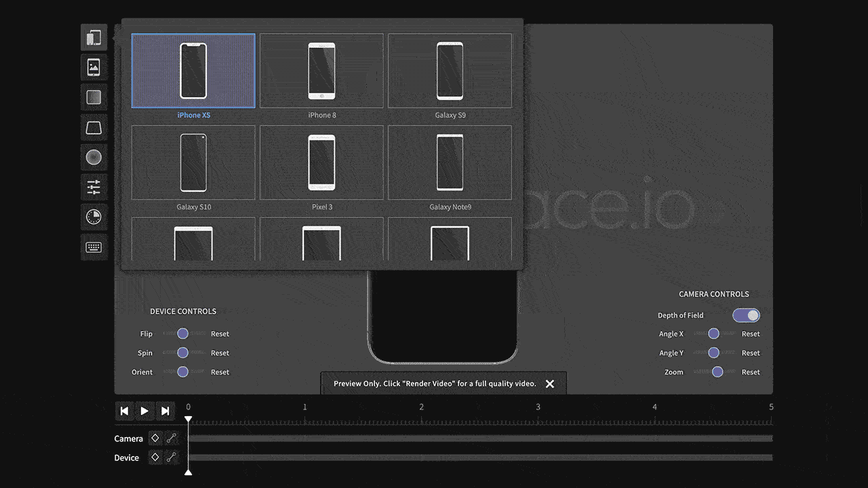Image resolution: width=868 pixels, height=488 pixels.
Task: Jump to the end of the timeline
Action: [165, 411]
